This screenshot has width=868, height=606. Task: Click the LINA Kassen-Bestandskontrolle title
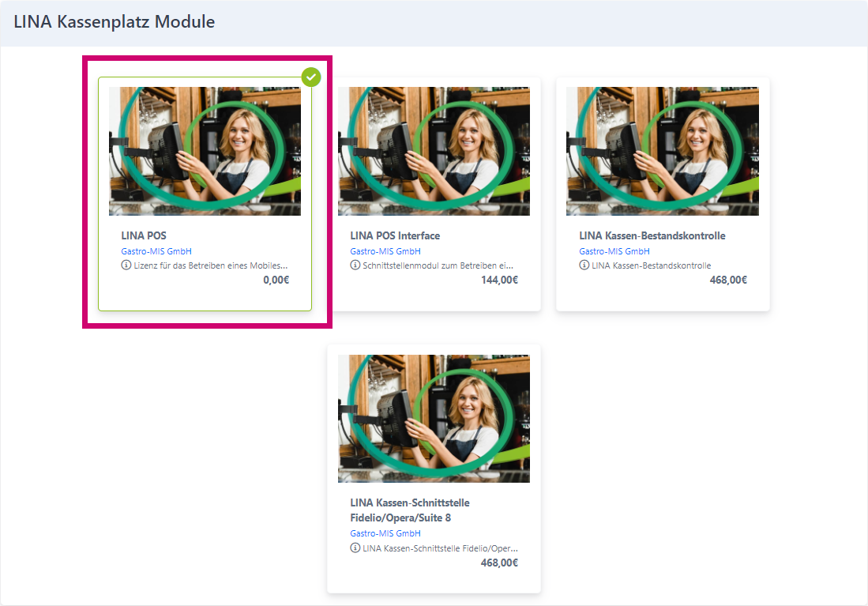click(x=652, y=235)
